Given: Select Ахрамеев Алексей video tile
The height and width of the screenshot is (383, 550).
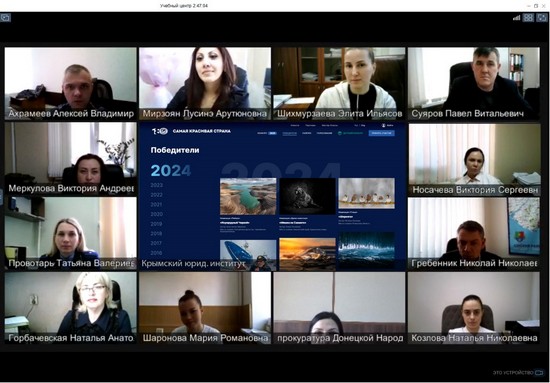Looking at the screenshot, I should pos(71,83).
